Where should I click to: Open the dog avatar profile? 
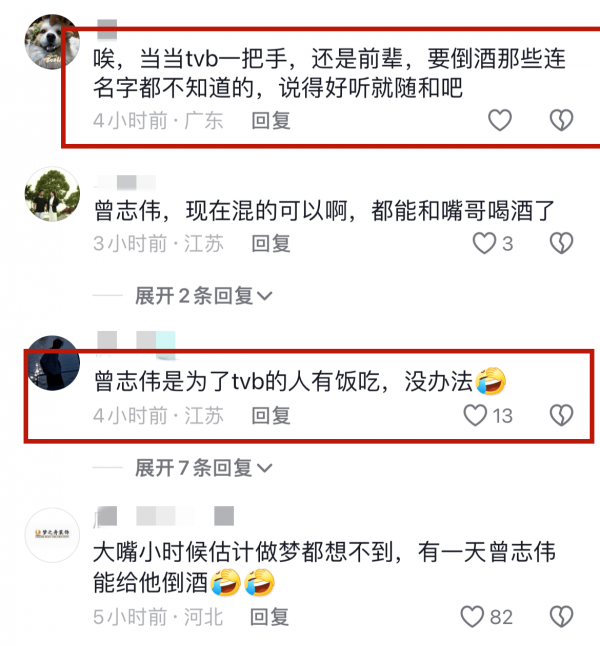[52, 42]
